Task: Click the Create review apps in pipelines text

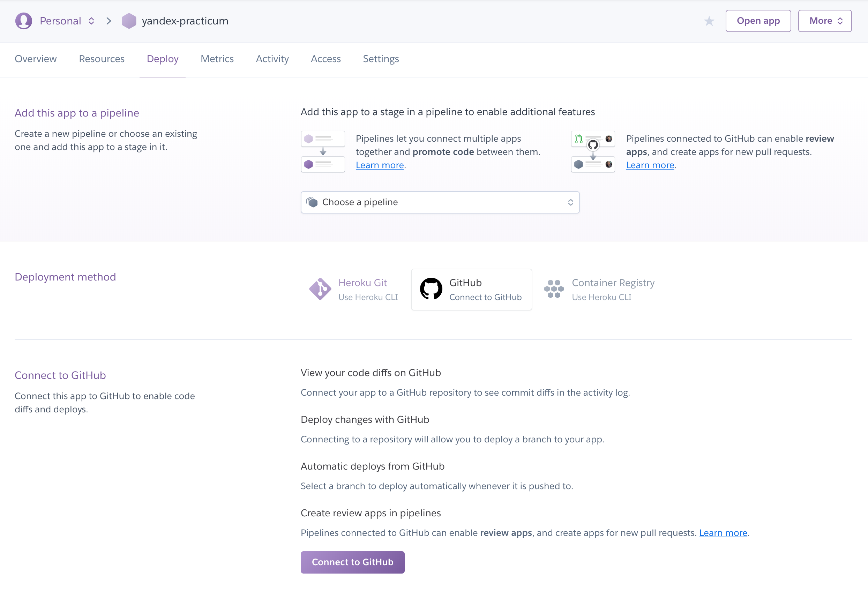Action: (371, 513)
